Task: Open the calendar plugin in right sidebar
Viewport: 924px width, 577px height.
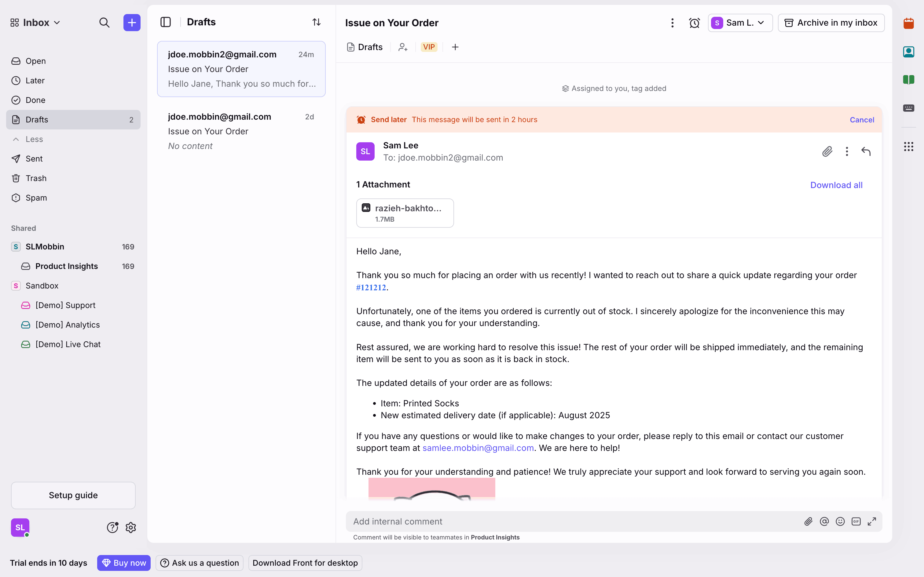Action: tap(908, 23)
